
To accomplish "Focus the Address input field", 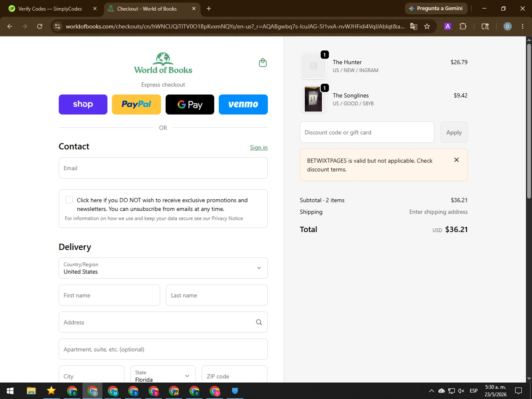I will [x=163, y=322].
